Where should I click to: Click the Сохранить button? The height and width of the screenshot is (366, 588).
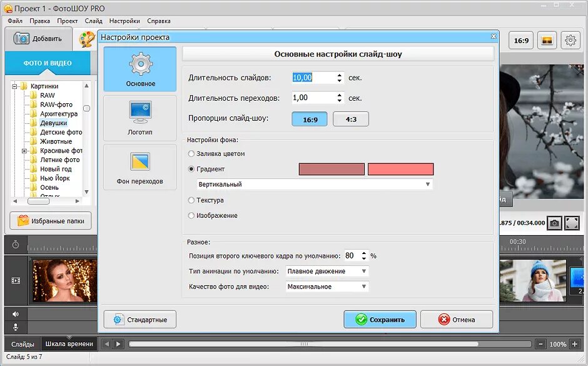pos(380,320)
